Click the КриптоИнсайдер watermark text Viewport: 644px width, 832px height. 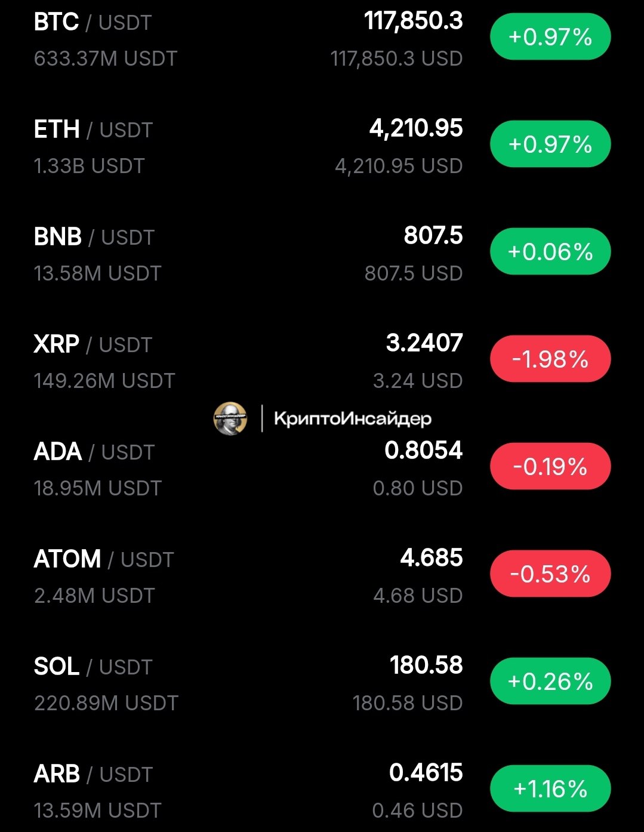tap(352, 419)
